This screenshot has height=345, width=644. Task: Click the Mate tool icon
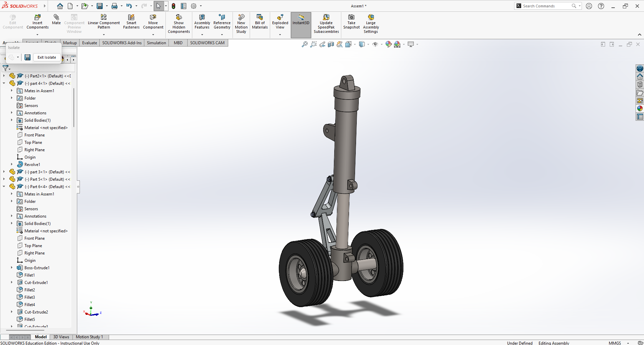click(56, 17)
